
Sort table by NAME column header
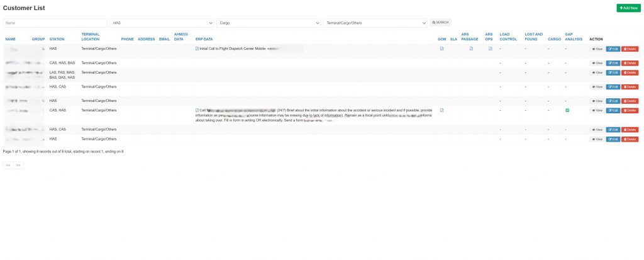tap(10, 39)
